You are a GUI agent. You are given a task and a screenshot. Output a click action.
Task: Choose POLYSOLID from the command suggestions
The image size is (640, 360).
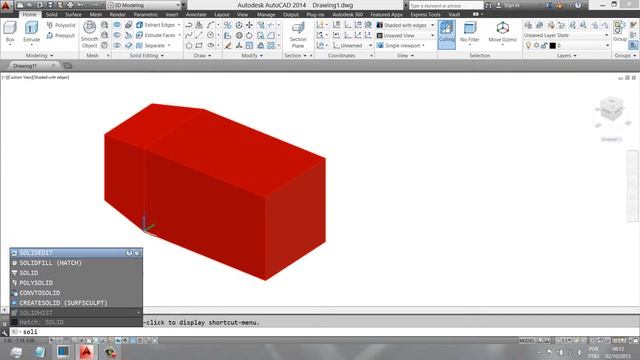click(x=76, y=283)
